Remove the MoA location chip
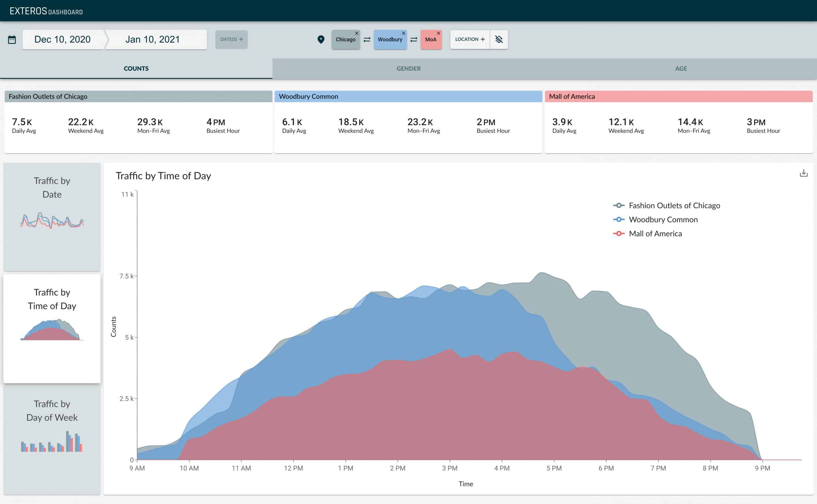The image size is (817, 504). coord(438,33)
